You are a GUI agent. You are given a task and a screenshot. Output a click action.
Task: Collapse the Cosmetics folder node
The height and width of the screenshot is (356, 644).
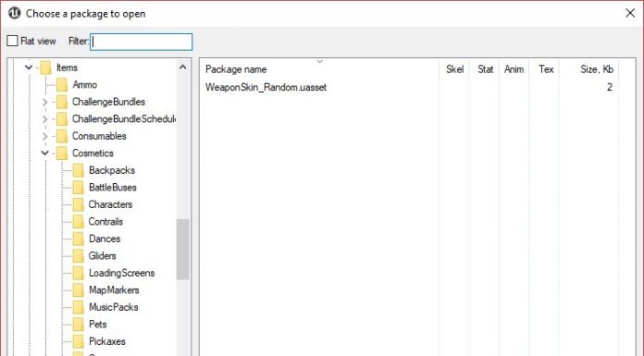45,153
